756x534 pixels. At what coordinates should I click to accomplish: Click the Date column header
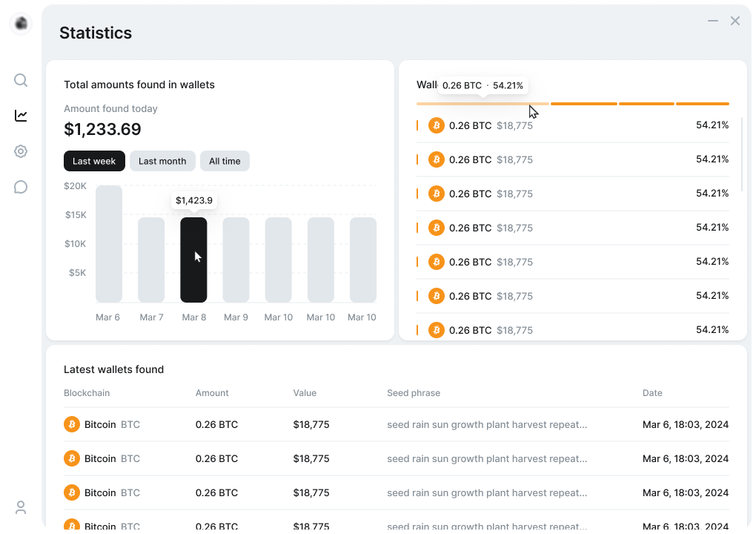[652, 393]
